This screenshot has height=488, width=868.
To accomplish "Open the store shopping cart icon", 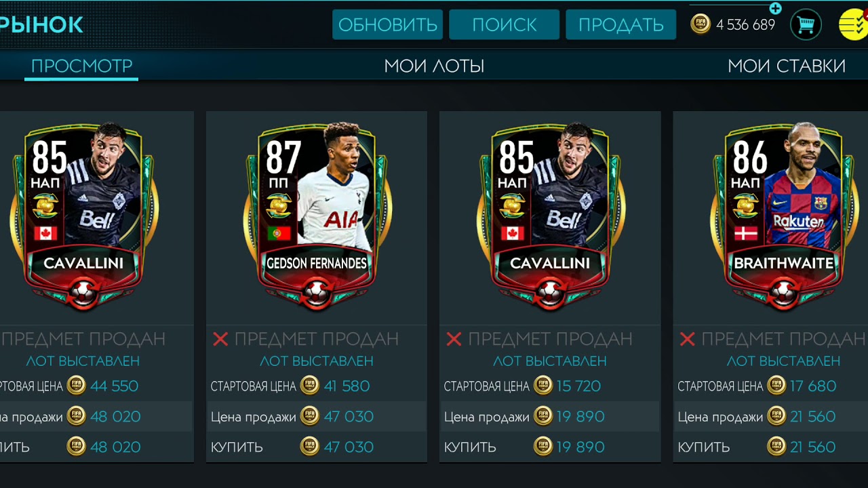I will click(806, 25).
